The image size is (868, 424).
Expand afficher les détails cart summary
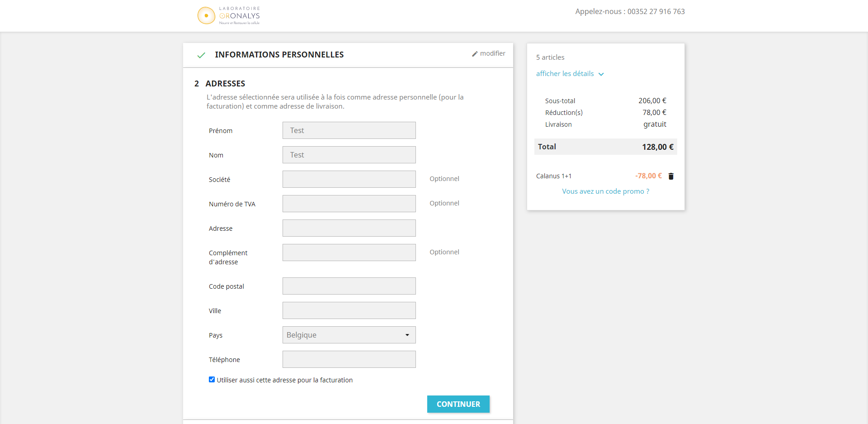point(565,74)
